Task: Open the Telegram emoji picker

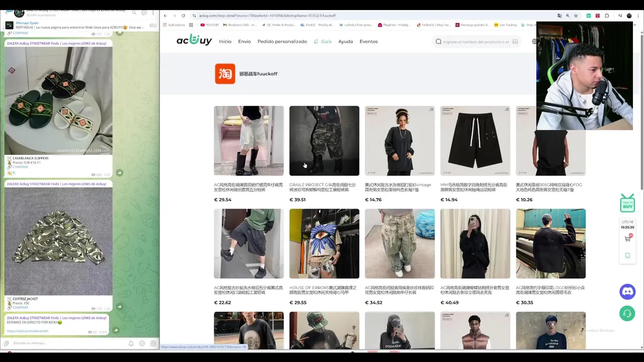Action: [x=142, y=343]
